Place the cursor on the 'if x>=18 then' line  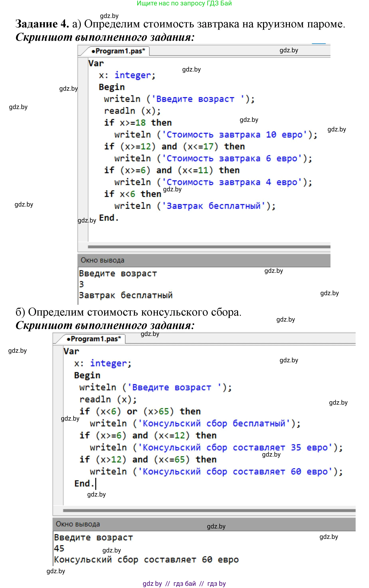click(x=138, y=123)
